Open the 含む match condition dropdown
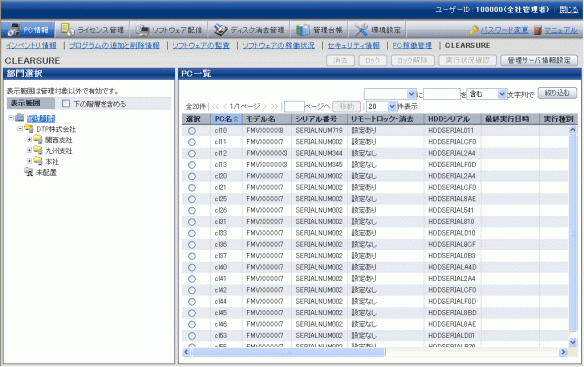The image size is (584, 367). pyautogui.click(x=486, y=94)
